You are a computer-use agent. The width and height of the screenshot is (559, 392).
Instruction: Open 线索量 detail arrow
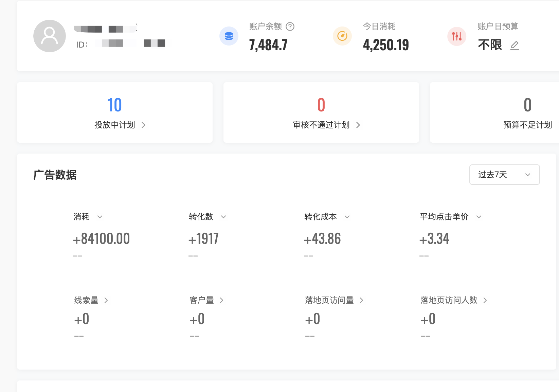pos(106,300)
